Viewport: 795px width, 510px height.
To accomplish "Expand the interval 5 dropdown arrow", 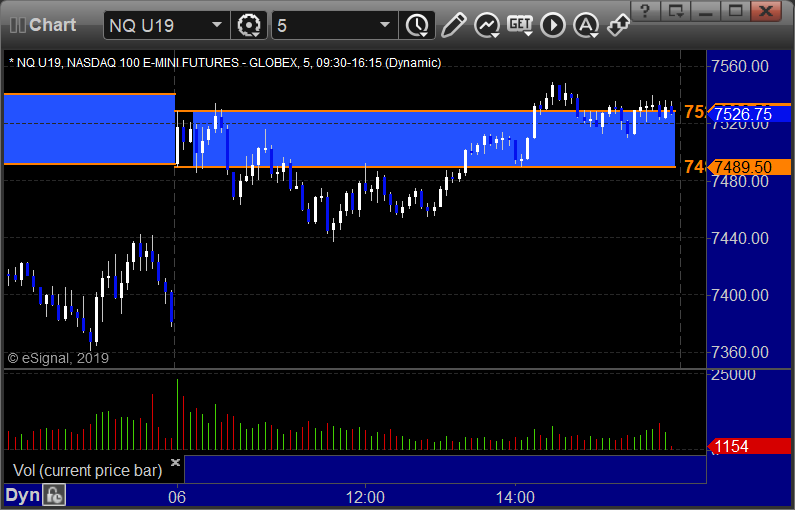I will (x=385, y=25).
